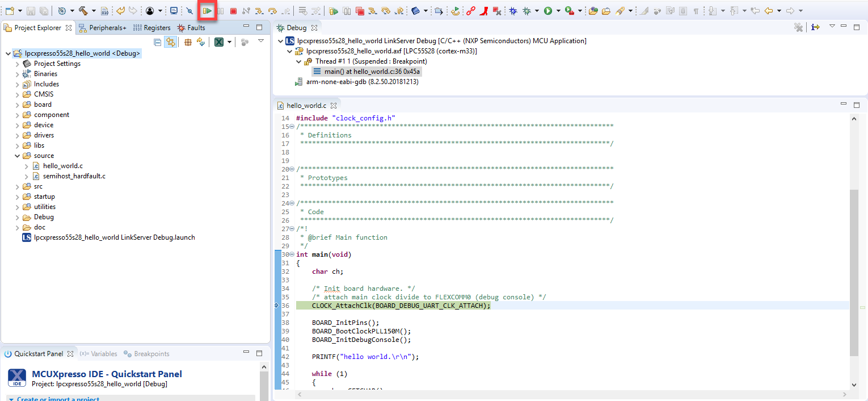Open hello_world.c in the project tree
The image size is (868, 401).
coord(62,166)
